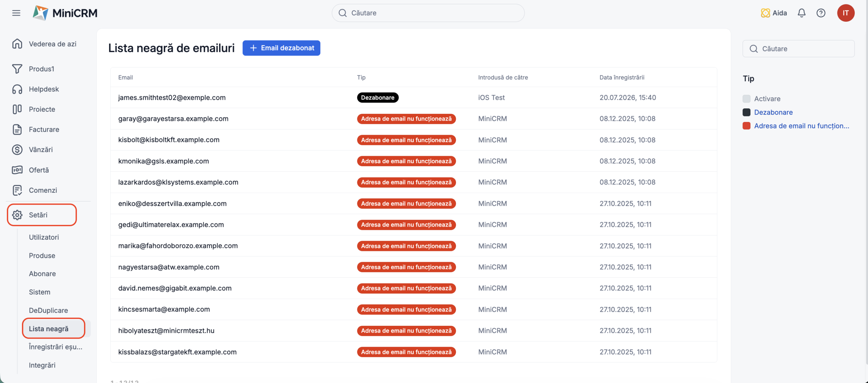Click the black Dezabonare badge in the table
868x383 pixels.
coord(378,98)
